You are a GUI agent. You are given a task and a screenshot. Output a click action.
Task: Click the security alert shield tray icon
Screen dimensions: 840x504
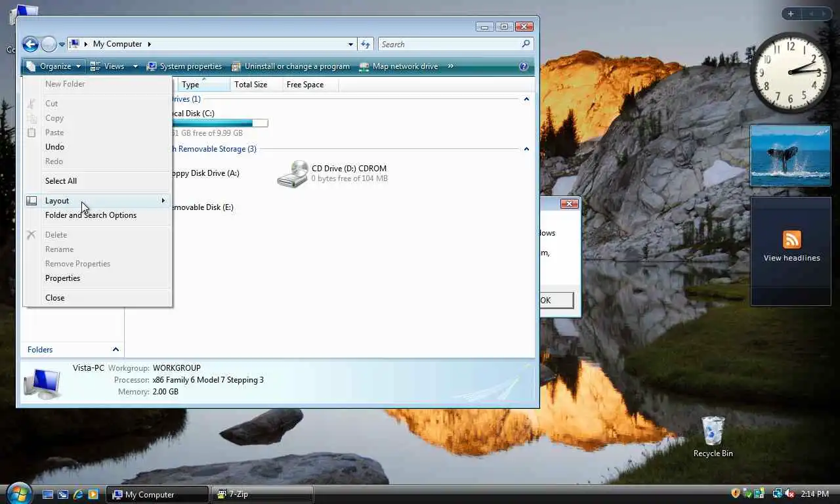tap(736, 493)
